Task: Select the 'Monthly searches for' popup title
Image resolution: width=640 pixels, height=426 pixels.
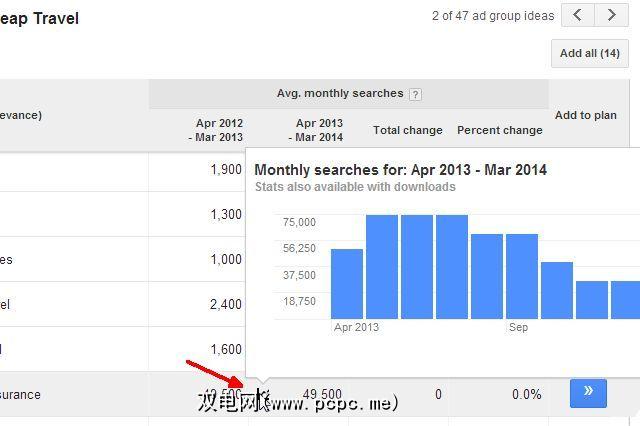Action: 400,170
